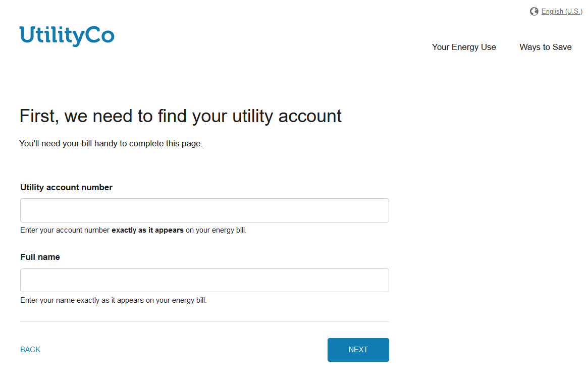Select the language option in the top corner
The width and height of the screenshot is (588, 388).
coord(561,11)
